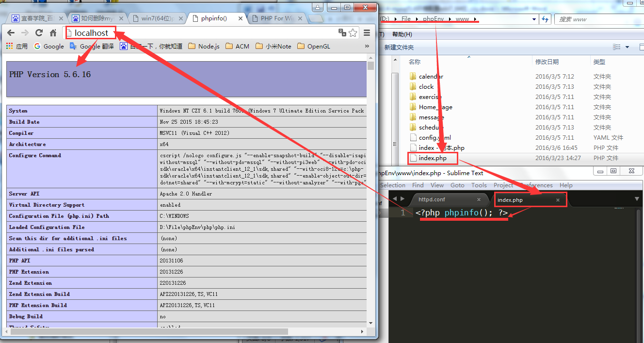Screen dimensions: 644x343
Task: Close the phpinfo() tab
Action: pyautogui.click(x=240, y=18)
